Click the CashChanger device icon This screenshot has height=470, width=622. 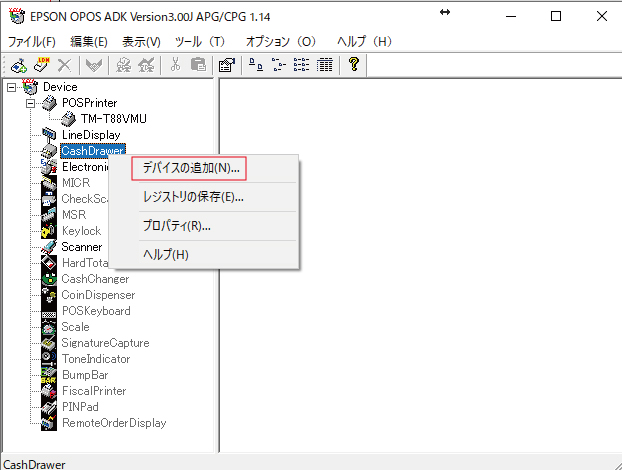[49, 279]
